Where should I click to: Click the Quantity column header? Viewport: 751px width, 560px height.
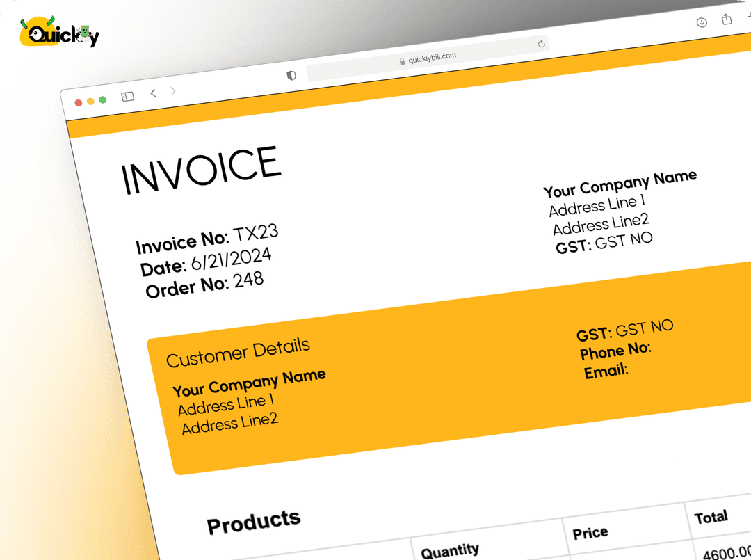point(450,551)
